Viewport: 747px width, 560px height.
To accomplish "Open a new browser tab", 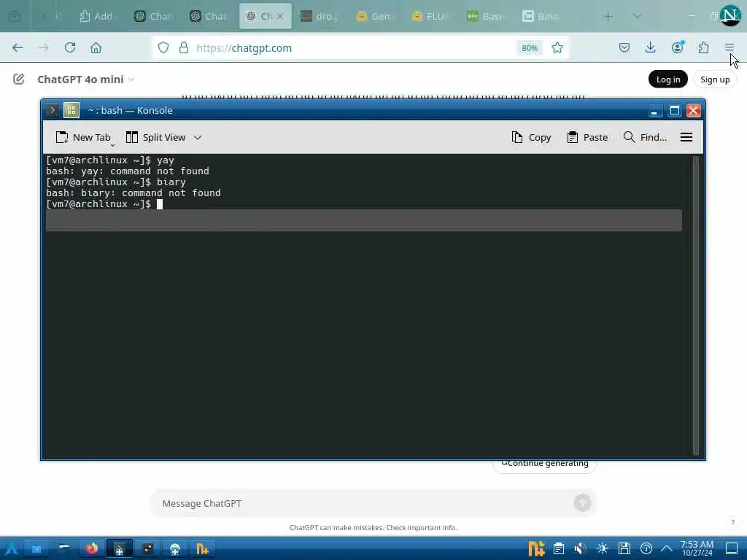I will click(608, 16).
